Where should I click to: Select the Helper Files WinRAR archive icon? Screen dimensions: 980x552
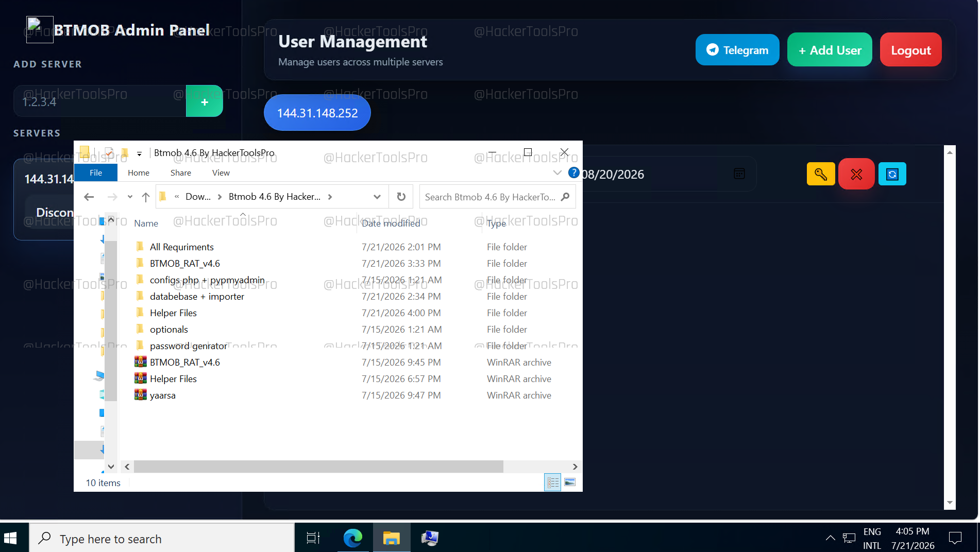pyautogui.click(x=140, y=378)
